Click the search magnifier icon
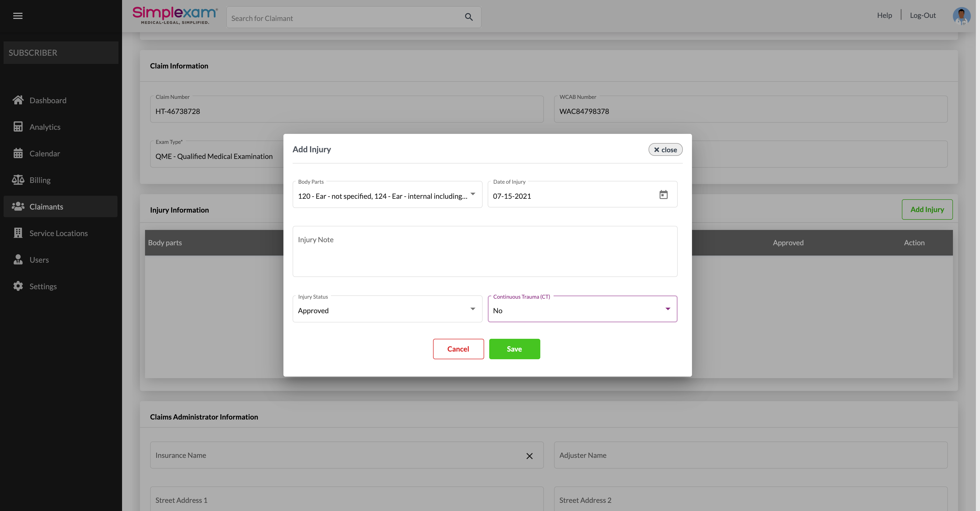980x511 pixels. point(469,17)
